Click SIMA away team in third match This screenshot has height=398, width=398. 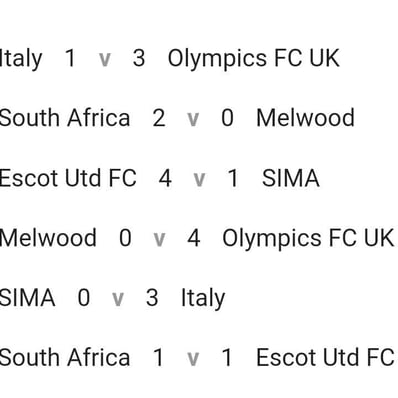pyautogui.click(x=291, y=178)
